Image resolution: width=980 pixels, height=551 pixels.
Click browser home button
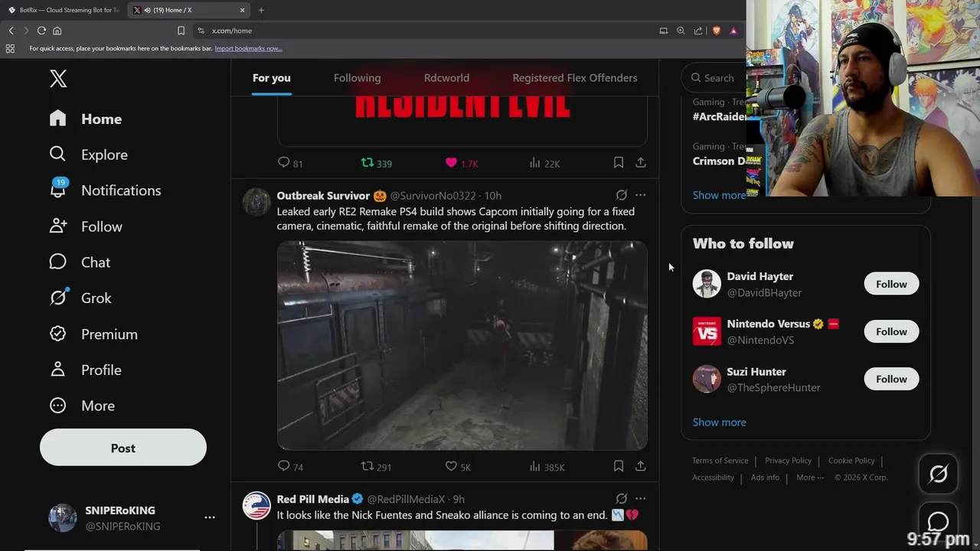(57, 31)
